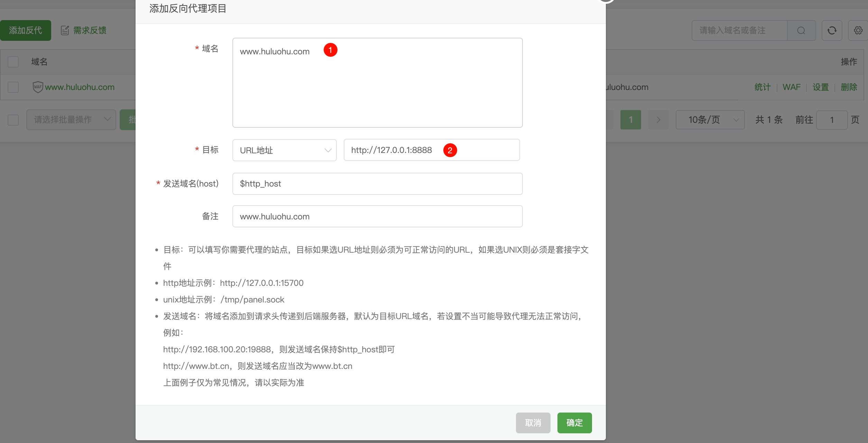
Task: Click the 添加反代 green button
Action: coord(25,30)
